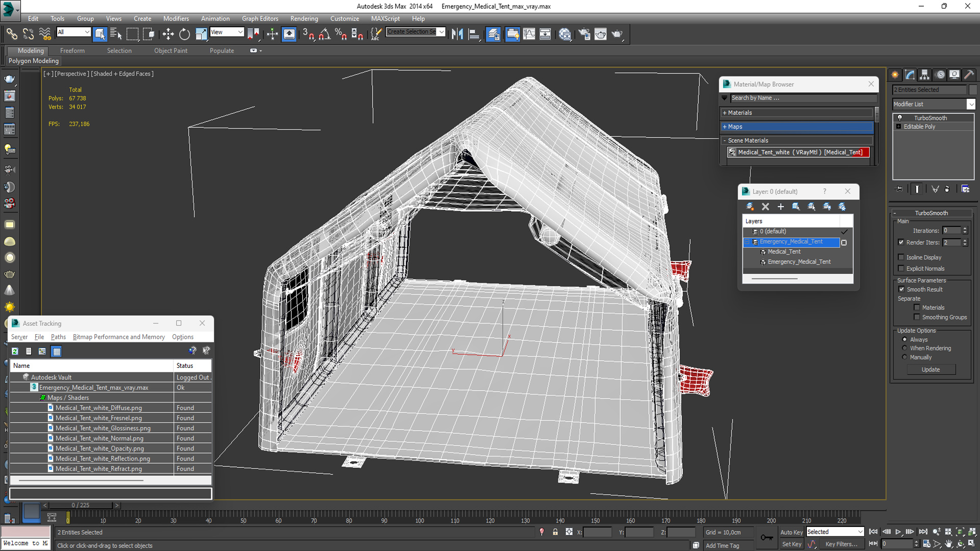
Task: Click the Medical_Tent_white material red swatch
Action: [867, 152]
